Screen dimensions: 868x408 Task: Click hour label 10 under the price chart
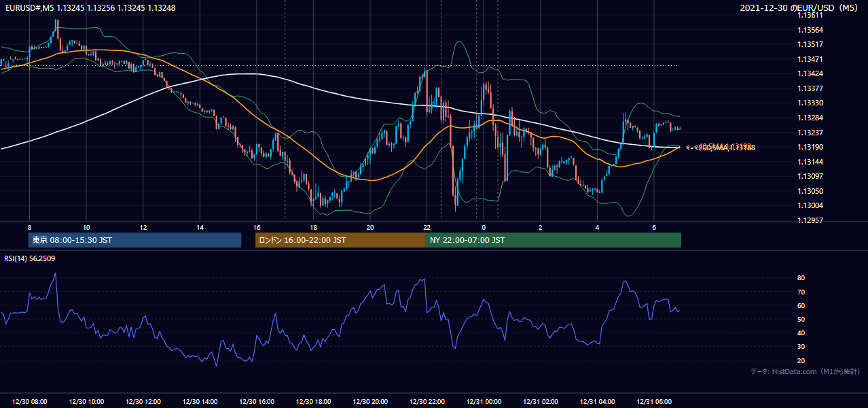(x=86, y=227)
